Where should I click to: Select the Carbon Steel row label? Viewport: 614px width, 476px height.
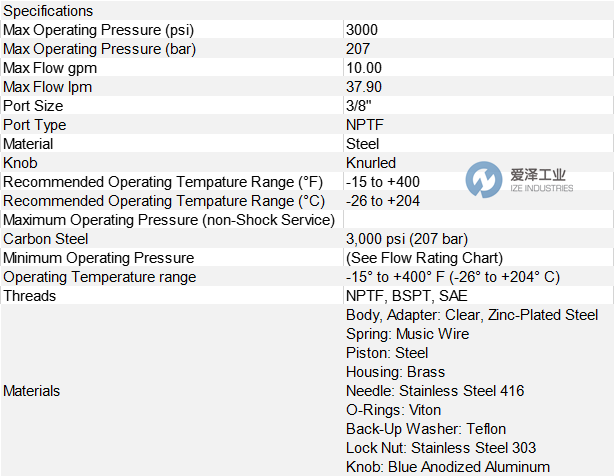(x=46, y=239)
